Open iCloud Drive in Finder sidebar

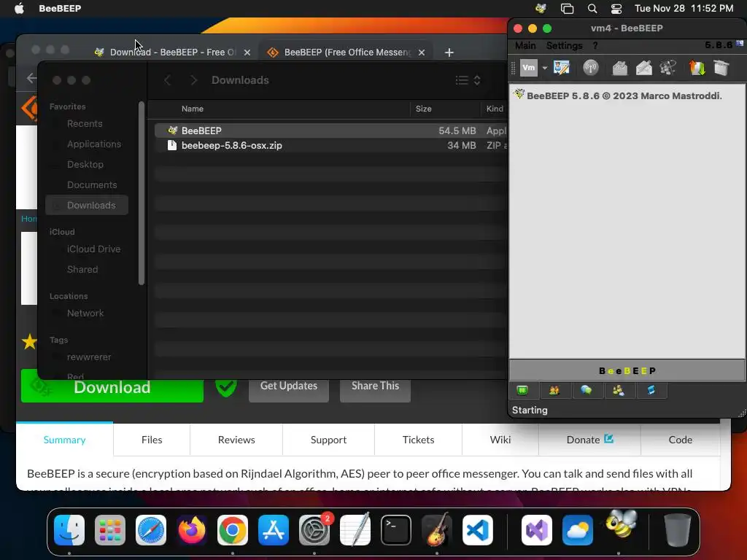[x=93, y=249]
